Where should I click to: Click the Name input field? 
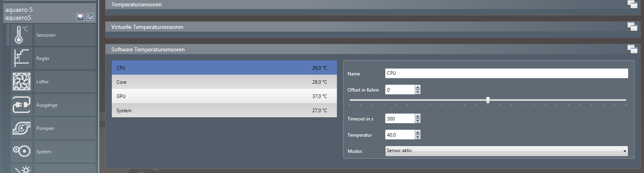click(506, 73)
